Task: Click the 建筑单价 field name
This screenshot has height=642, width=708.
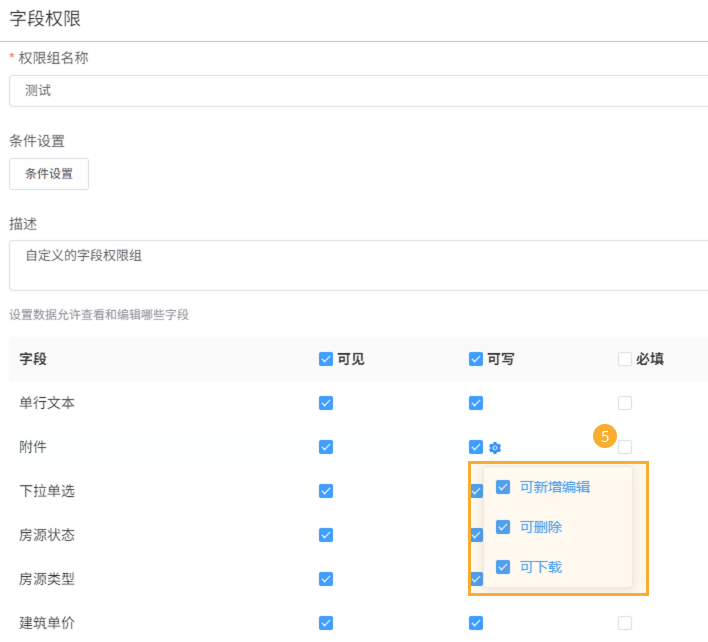Action: [47, 623]
